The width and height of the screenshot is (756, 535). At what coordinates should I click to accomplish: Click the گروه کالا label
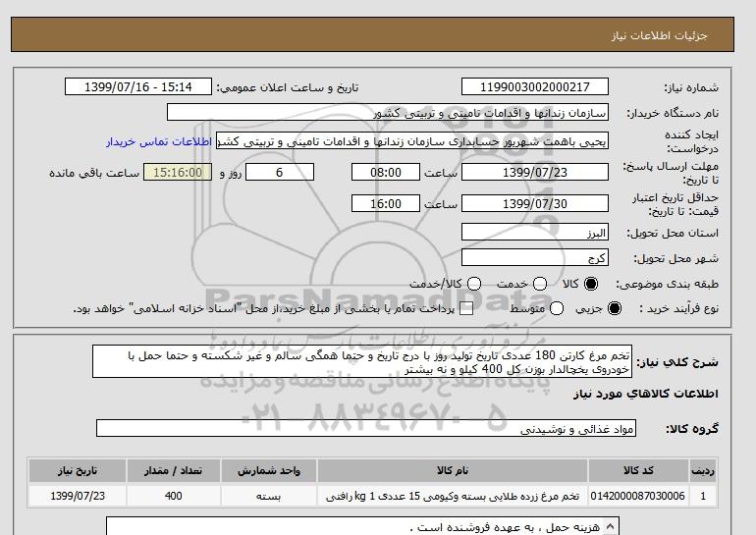(x=692, y=428)
